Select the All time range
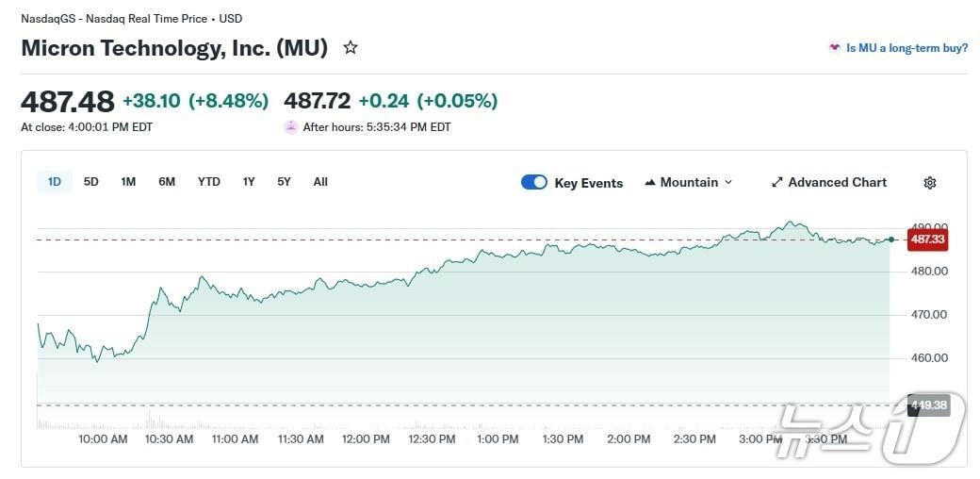This screenshot has width=980, height=479. click(320, 182)
